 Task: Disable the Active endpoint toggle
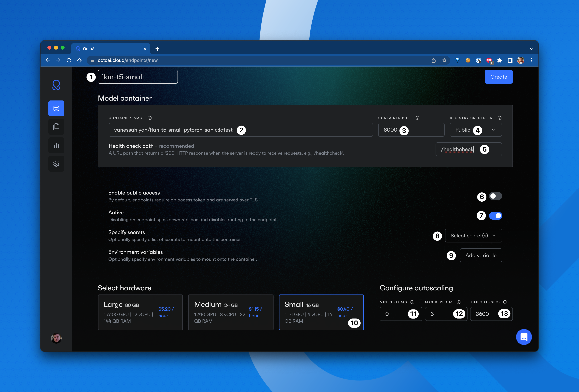(495, 216)
